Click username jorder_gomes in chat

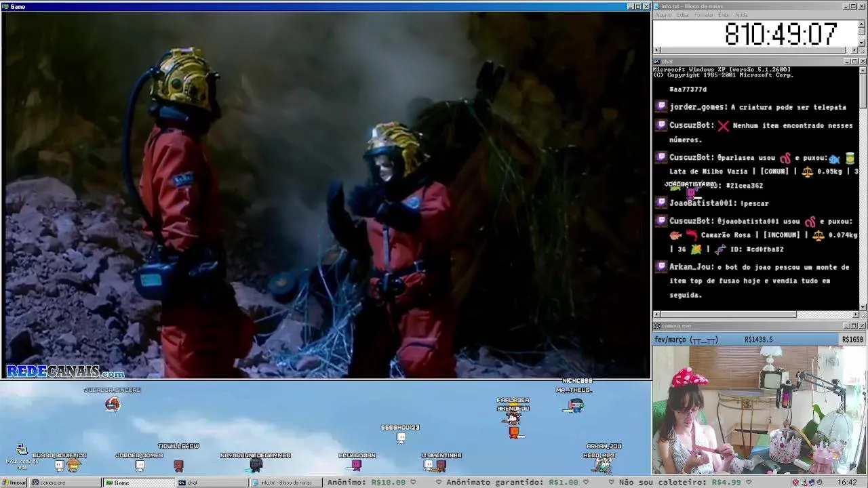coord(698,107)
